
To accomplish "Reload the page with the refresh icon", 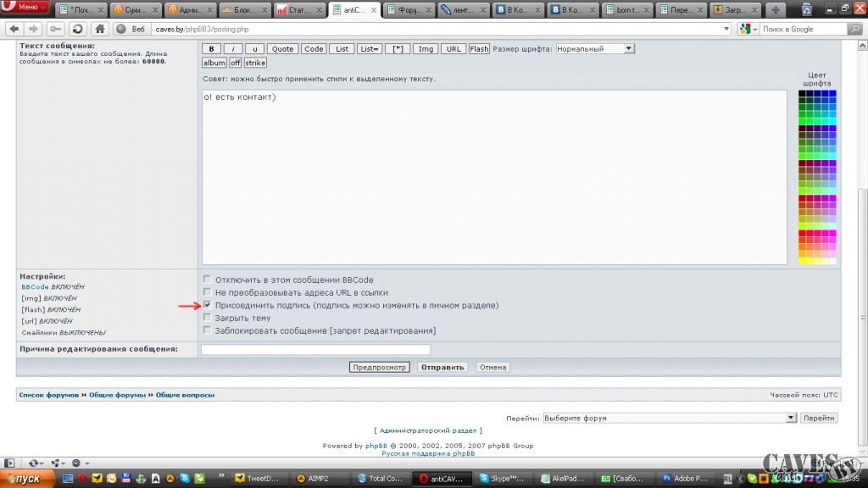I will pos(76,29).
